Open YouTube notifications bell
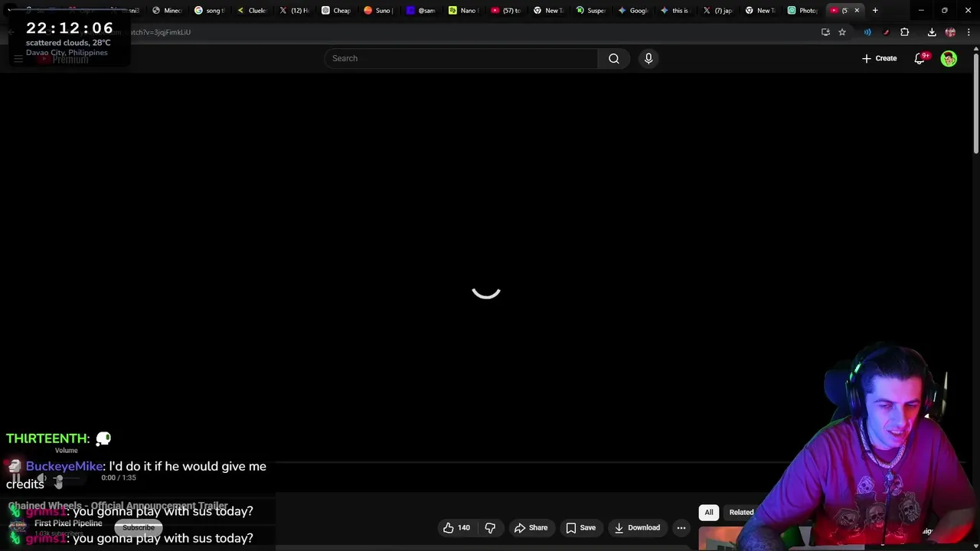Viewport: 980px width, 551px height. coord(920,58)
